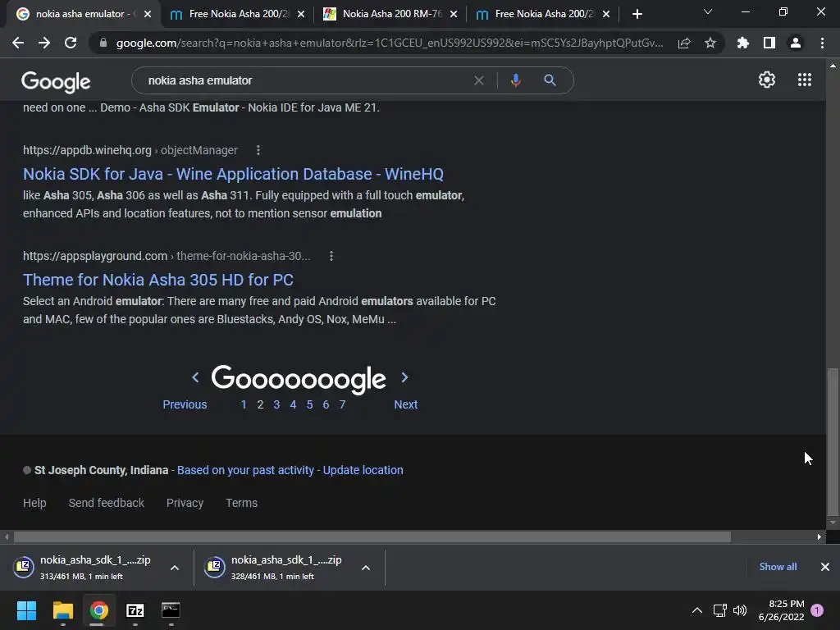Open a new Chrome tab
840x630 pixels.
637,14
